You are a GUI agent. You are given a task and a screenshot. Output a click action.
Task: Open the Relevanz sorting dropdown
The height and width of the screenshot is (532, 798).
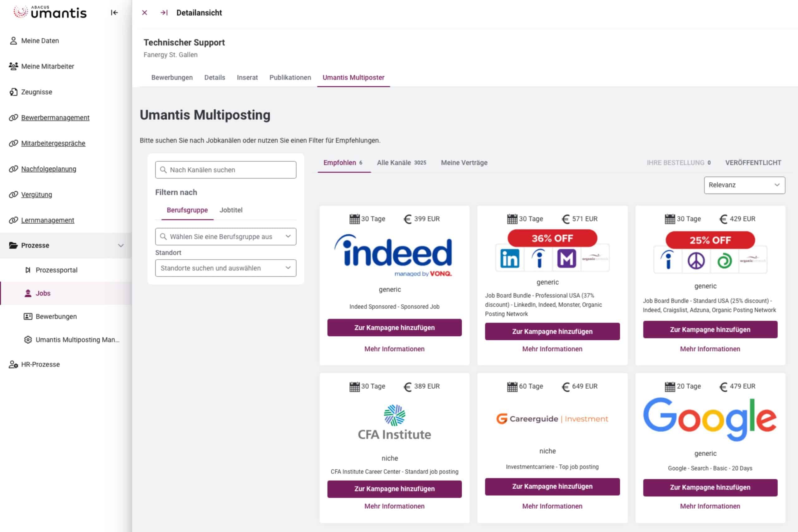pos(744,185)
